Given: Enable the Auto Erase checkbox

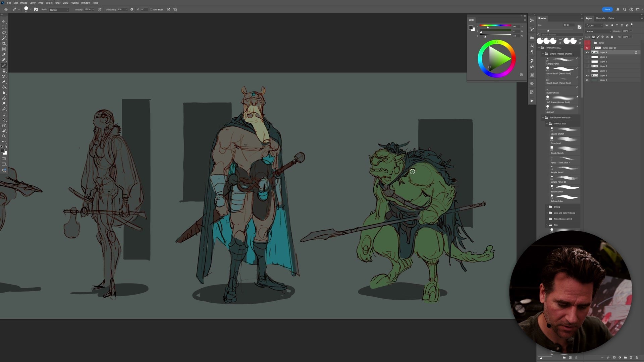Looking at the screenshot, I should coord(151,9).
